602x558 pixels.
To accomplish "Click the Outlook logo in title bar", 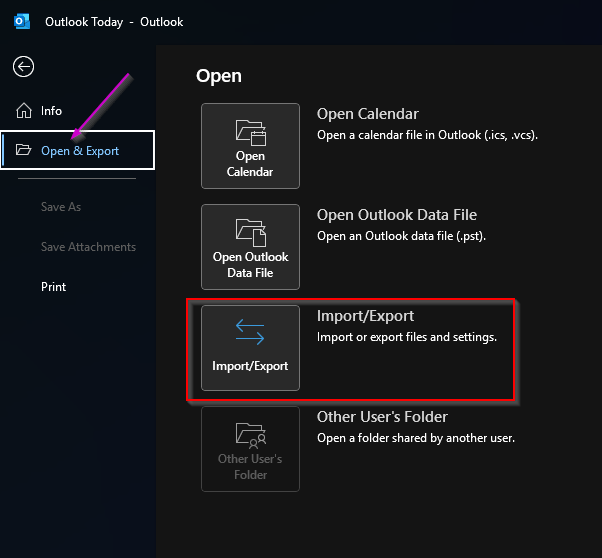I will tap(22, 21).
